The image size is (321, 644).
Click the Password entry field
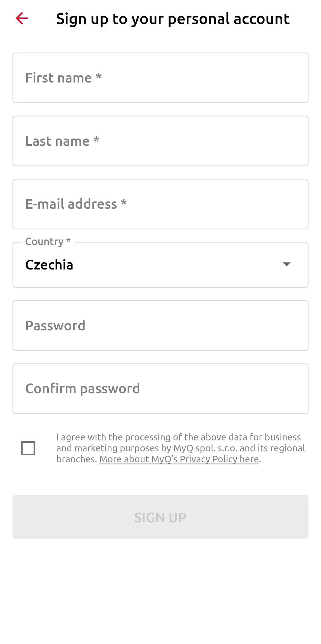tap(160, 325)
